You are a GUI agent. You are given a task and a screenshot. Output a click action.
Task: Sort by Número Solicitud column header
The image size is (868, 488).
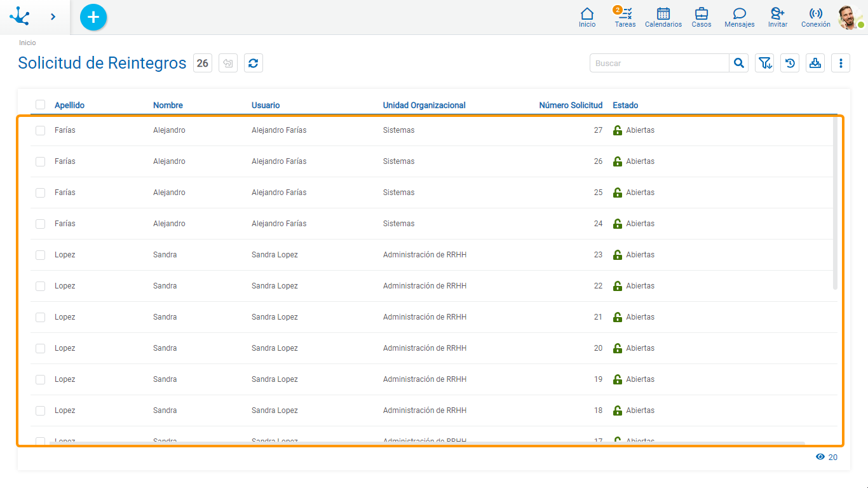pos(571,105)
